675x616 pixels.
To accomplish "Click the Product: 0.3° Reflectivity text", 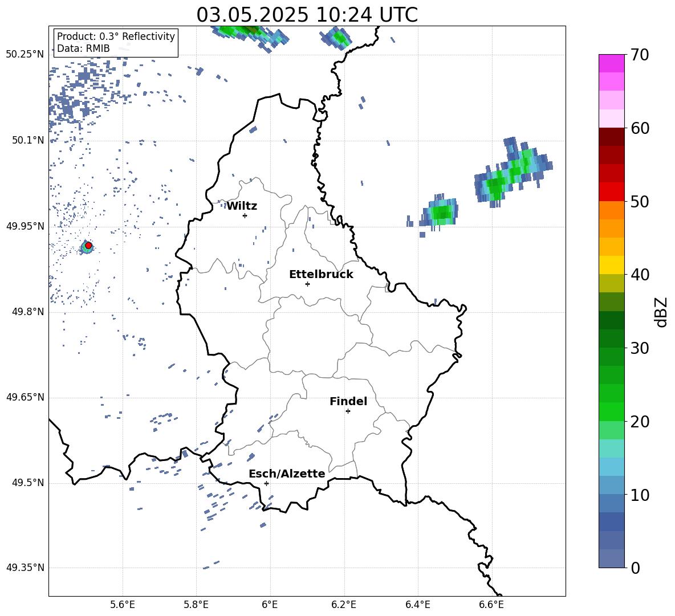I will pyautogui.click(x=116, y=36).
